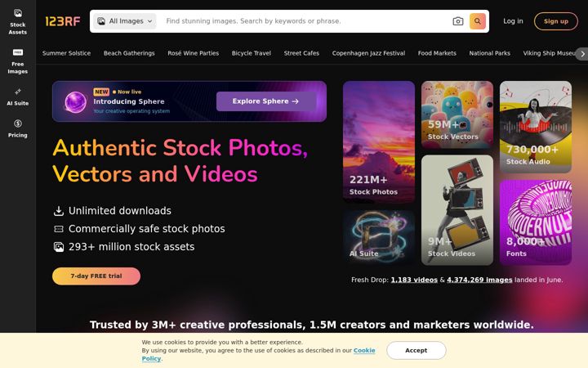Open the 221M+ Stock Photos card
This screenshot has width=588, height=368.
tap(379, 142)
